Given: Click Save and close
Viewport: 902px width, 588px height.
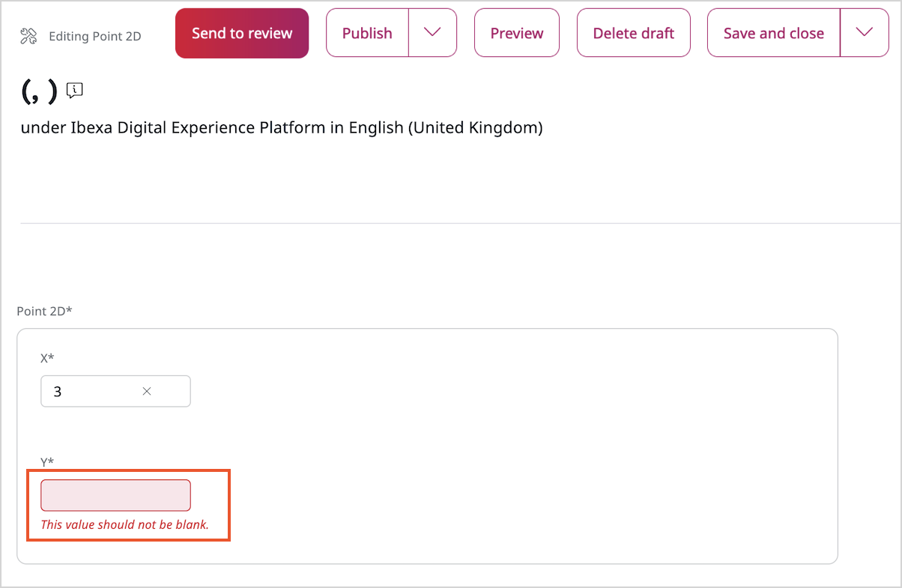Looking at the screenshot, I should point(773,33).
